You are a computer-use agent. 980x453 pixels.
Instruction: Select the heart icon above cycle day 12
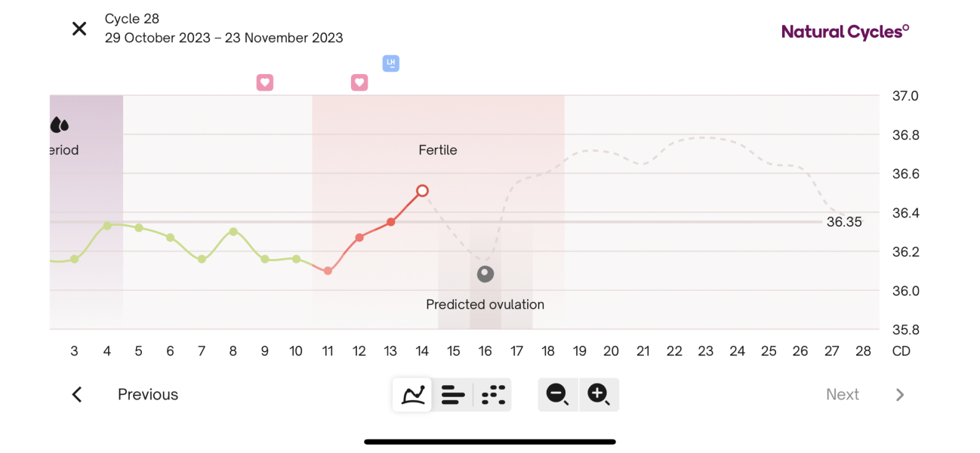coord(359,82)
